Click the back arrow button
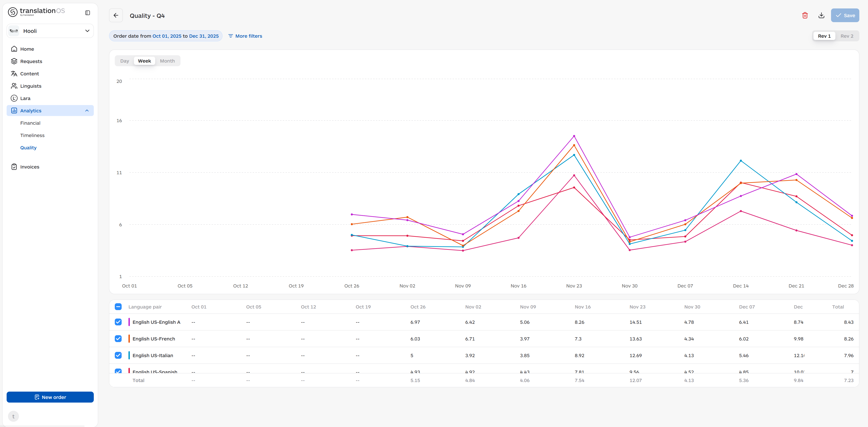The width and height of the screenshot is (868, 427). [x=116, y=16]
